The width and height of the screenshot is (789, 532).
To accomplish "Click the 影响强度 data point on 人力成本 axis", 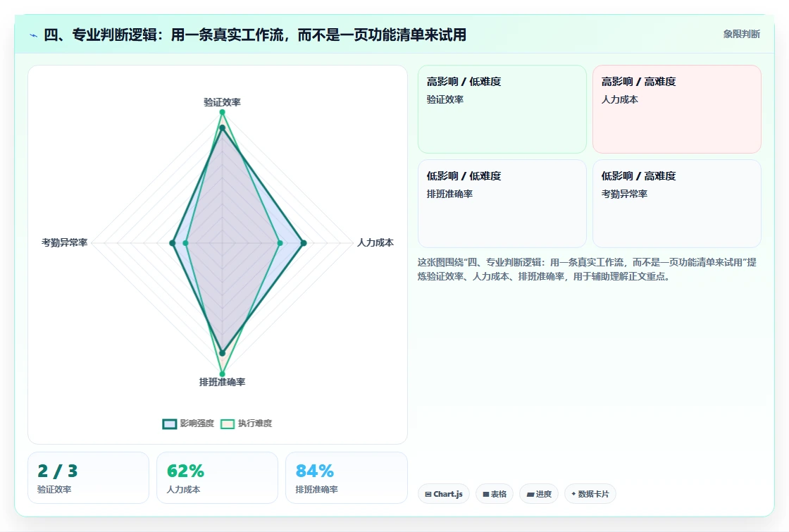I will click(x=304, y=243).
